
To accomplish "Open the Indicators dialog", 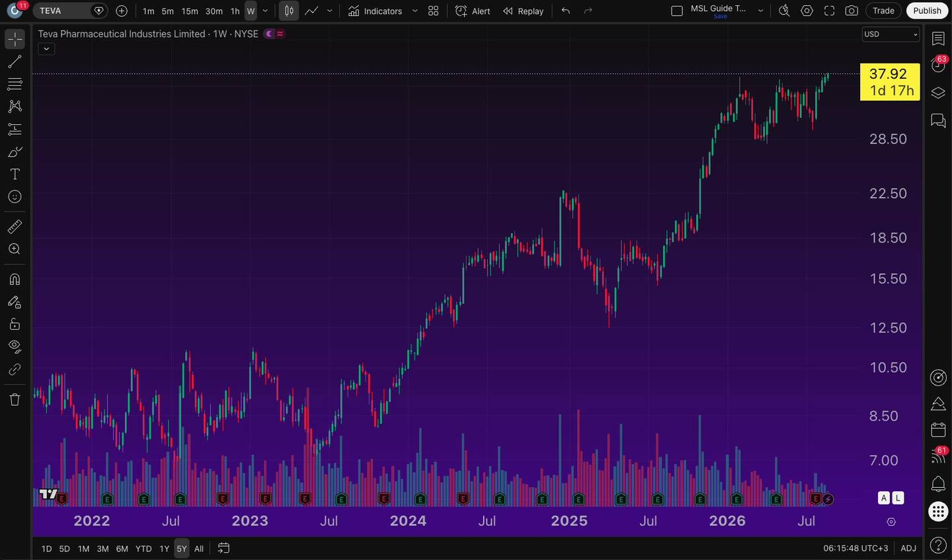I will click(x=375, y=11).
